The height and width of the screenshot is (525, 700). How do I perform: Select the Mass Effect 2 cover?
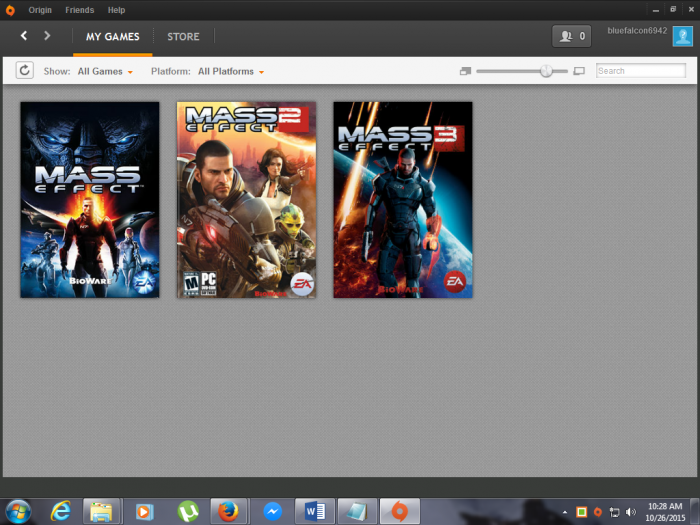click(246, 200)
